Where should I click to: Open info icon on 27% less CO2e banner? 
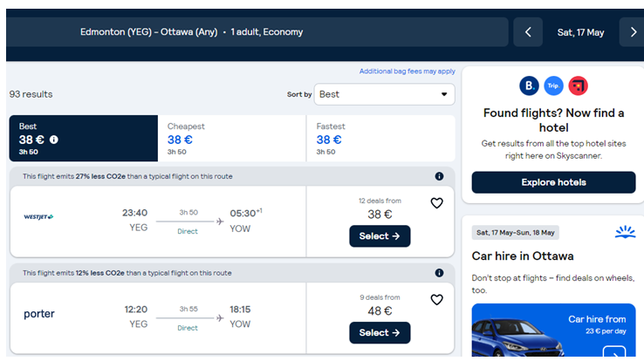[x=439, y=176]
